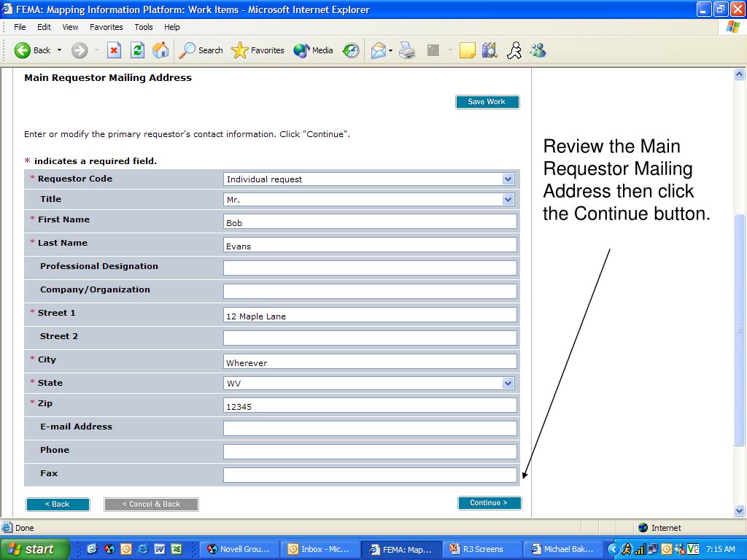Click the yellow note toolbar icon

click(x=467, y=50)
